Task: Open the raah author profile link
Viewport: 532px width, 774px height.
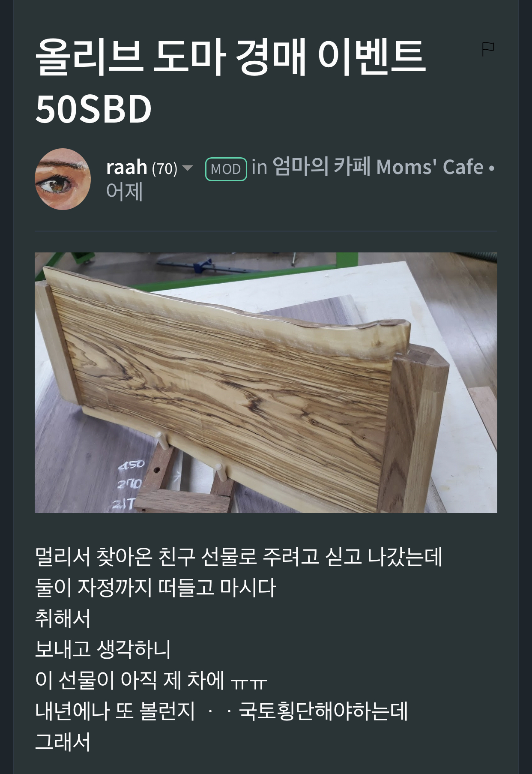Action: (127, 167)
